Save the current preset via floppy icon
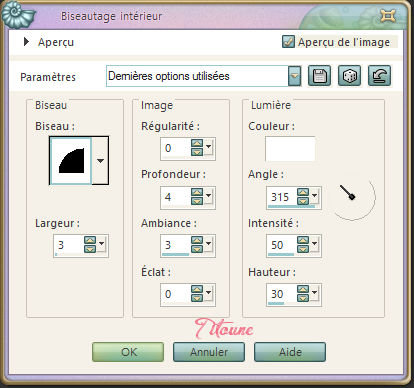Image resolution: width=414 pixels, height=388 pixels. [319, 76]
